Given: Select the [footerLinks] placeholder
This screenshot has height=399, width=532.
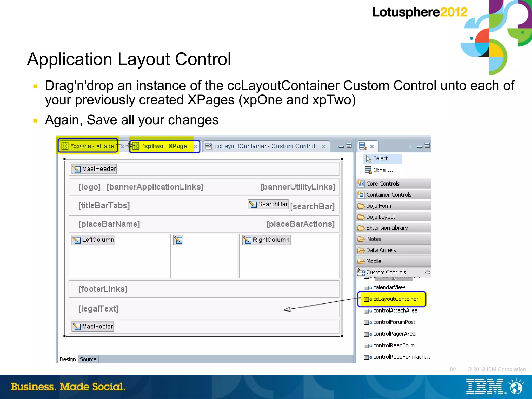Looking at the screenshot, I should point(103,289).
